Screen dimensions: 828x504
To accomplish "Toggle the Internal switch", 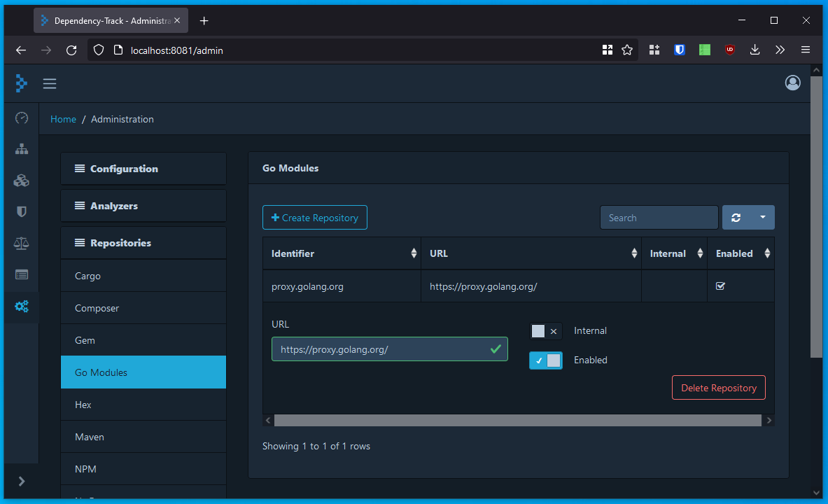I will click(x=546, y=331).
